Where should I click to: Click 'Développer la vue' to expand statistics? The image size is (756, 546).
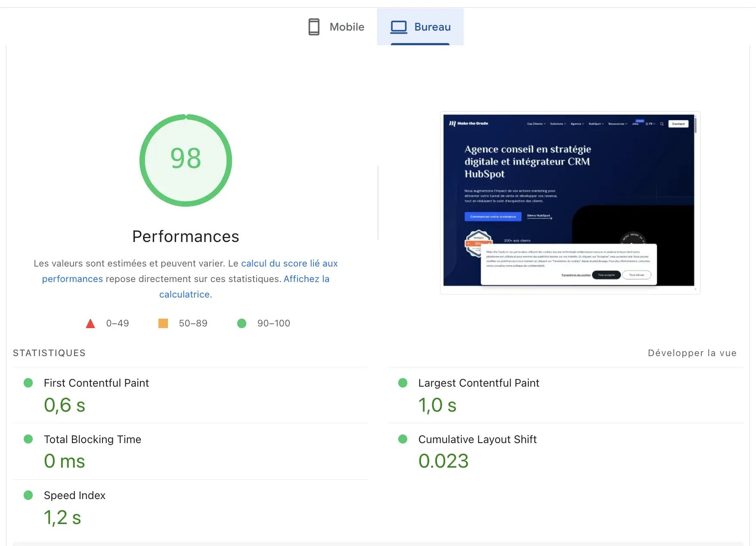tap(692, 353)
